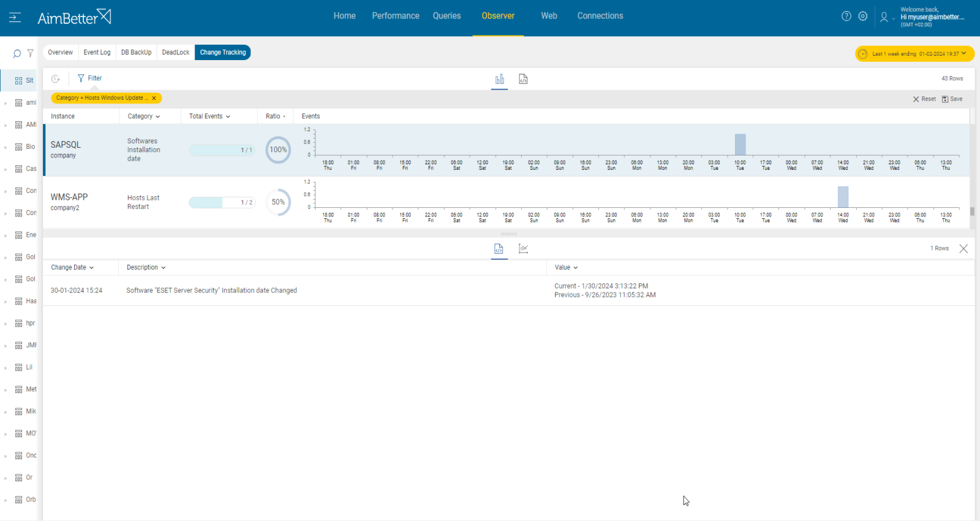Switch to upper panel code view icon

523,79
